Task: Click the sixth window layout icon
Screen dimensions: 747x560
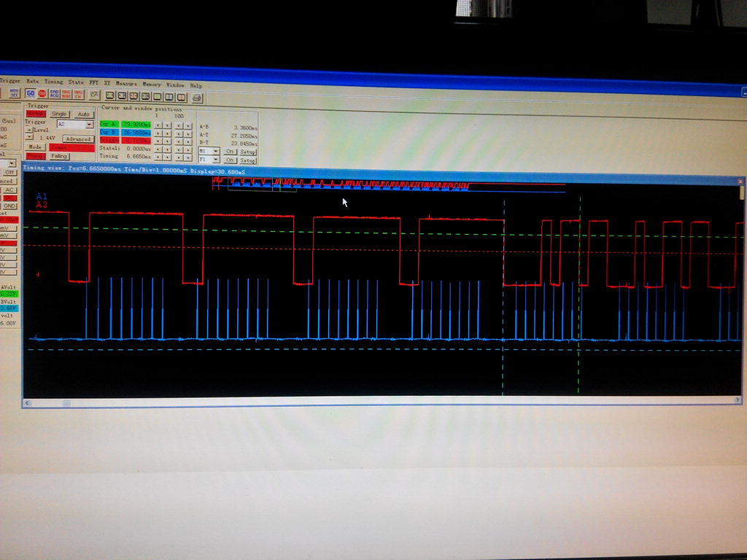Action: point(169,98)
